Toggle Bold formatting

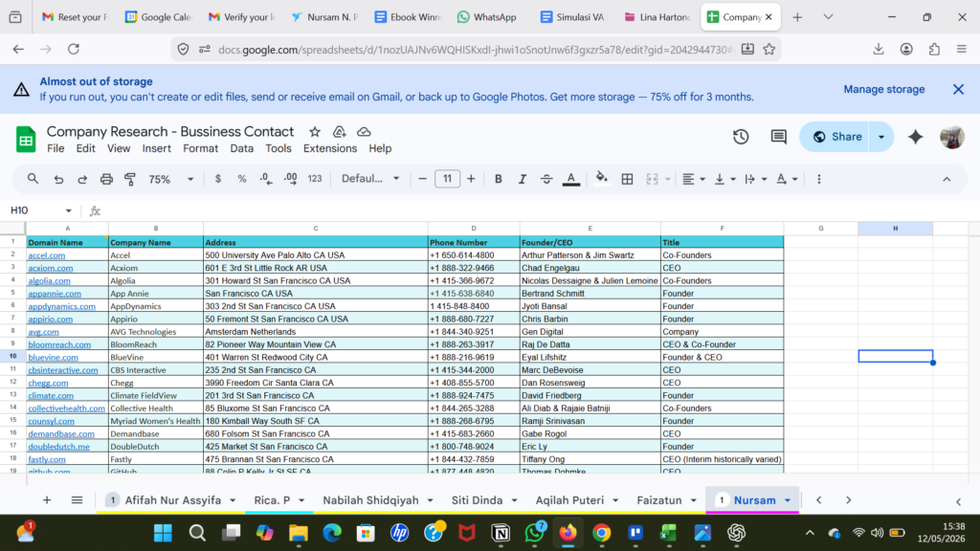tap(498, 179)
